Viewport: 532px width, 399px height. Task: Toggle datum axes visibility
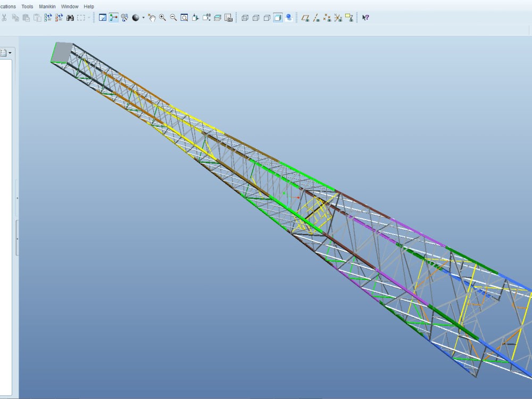click(316, 18)
